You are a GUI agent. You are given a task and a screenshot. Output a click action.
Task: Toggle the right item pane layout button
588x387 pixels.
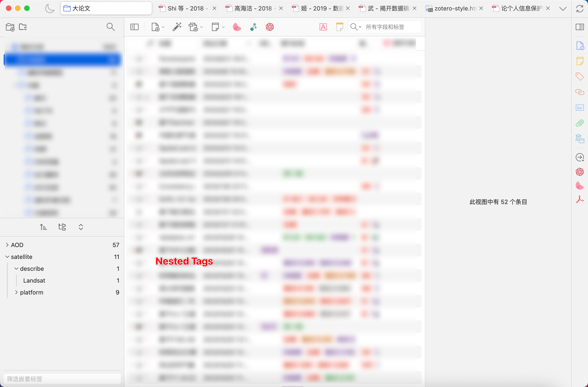tap(580, 27)
